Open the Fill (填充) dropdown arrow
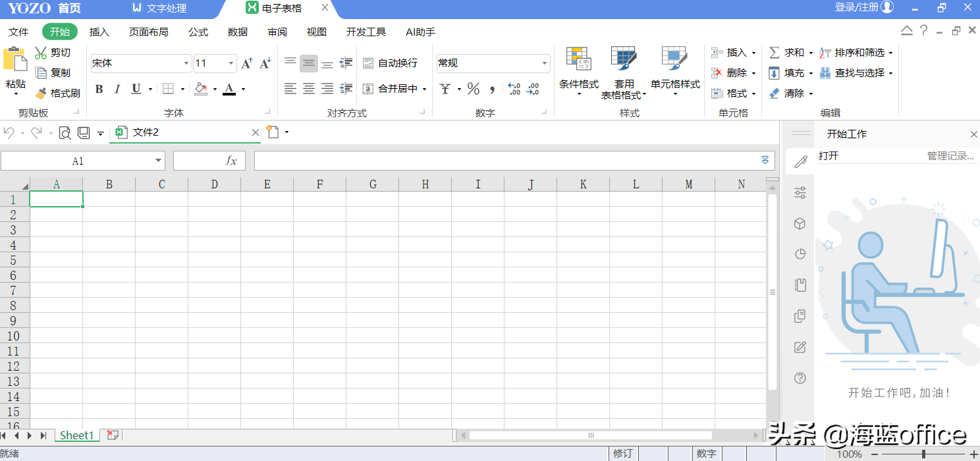 [x=811, y=73]
